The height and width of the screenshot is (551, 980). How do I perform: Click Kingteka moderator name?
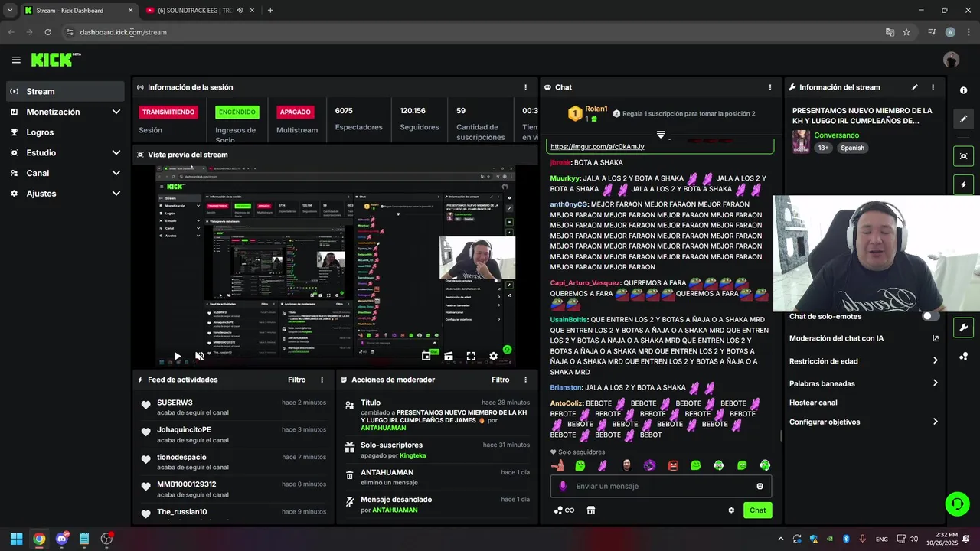[x=413, y=455]
